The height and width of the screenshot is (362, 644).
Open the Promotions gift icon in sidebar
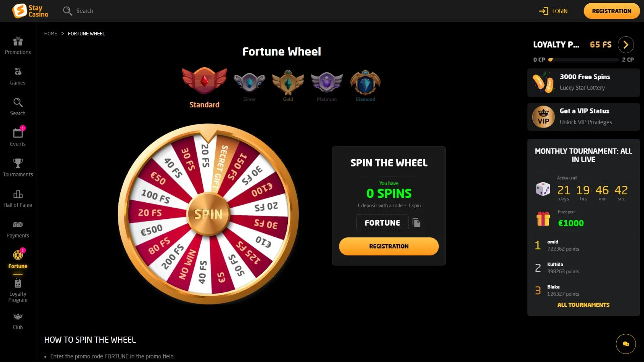(x=18, y=41)
